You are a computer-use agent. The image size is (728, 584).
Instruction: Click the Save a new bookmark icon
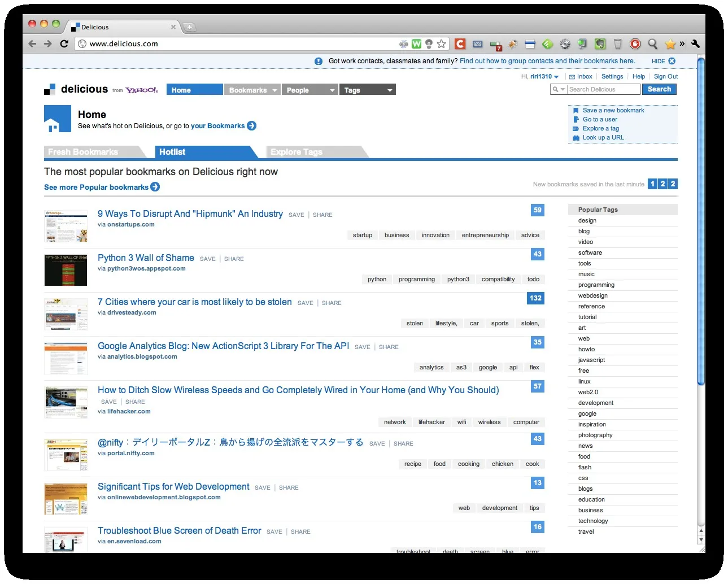click(x=576, y=111)
